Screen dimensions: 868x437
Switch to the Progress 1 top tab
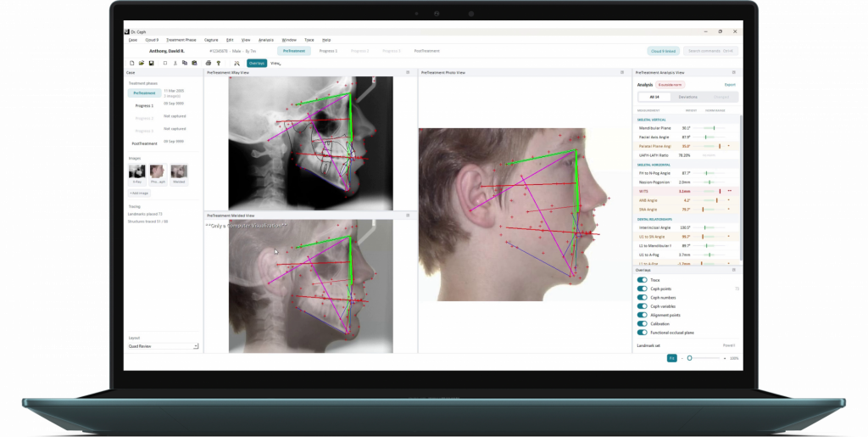point(328,51)
